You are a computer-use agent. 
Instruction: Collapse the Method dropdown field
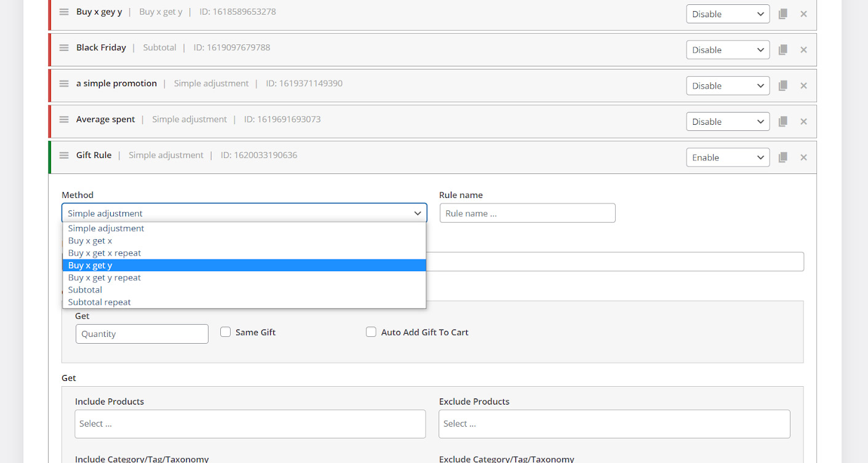coord(244,213)
